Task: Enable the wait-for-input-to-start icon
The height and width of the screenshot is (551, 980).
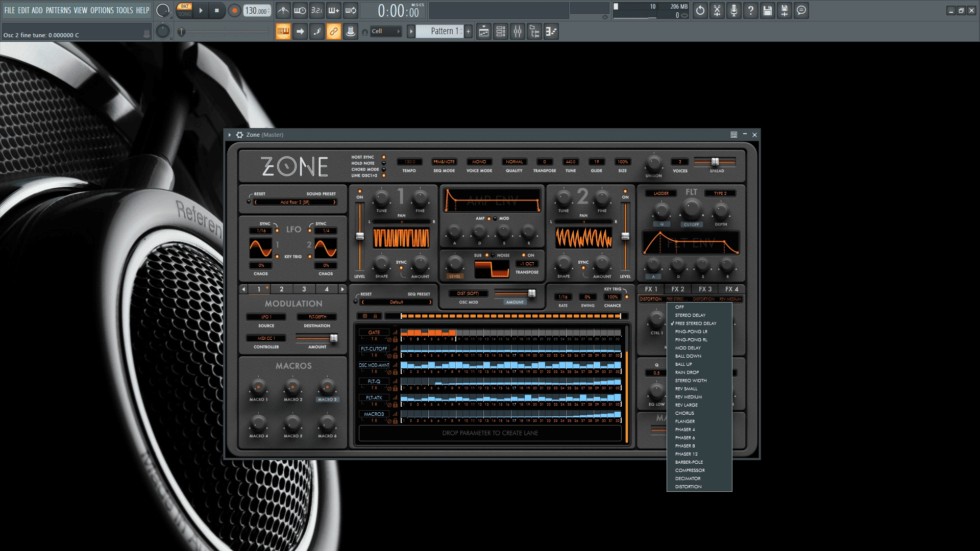Action: (x=300, y=10)
